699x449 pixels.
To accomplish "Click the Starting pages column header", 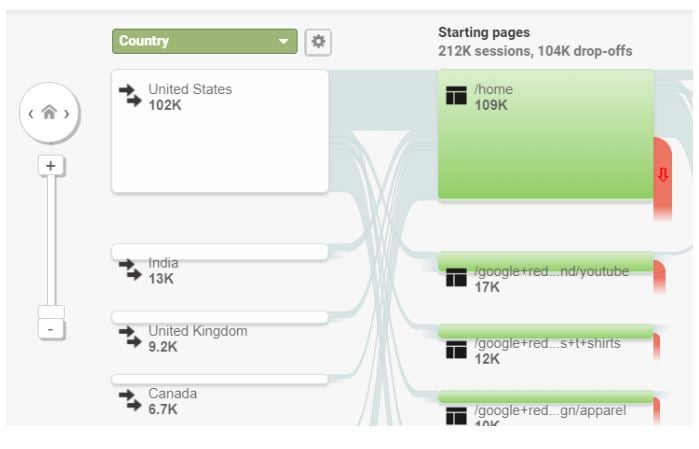I will click(484, 33).
